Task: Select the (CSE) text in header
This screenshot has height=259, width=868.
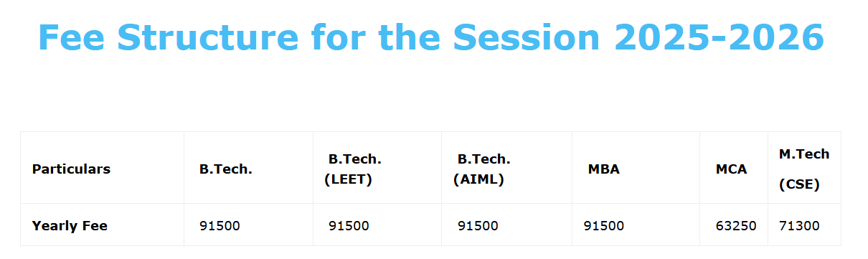Action: tap(799, 184)
